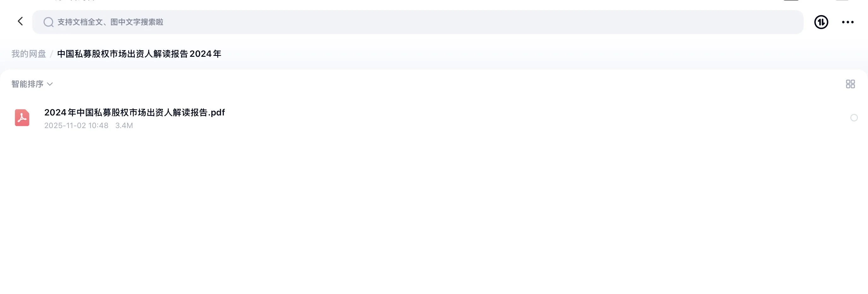The image size is (868, 294).
Task: Click the blank space in the PDF file row
Action: click(x=505, y=118)
